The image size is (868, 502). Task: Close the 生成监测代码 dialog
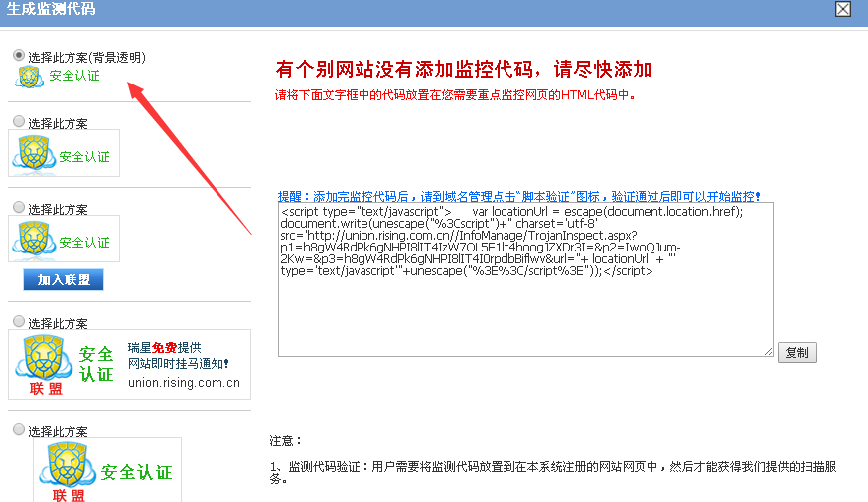[x=843, y=9]
